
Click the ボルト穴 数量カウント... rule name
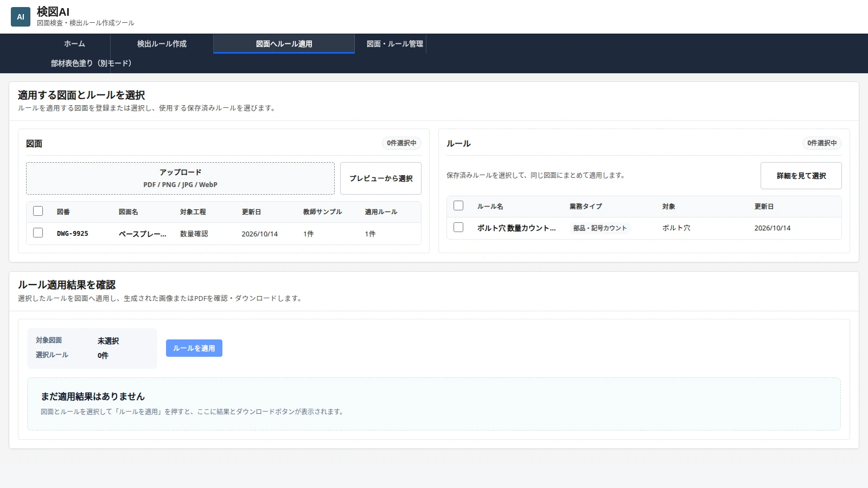coord(516,228)
